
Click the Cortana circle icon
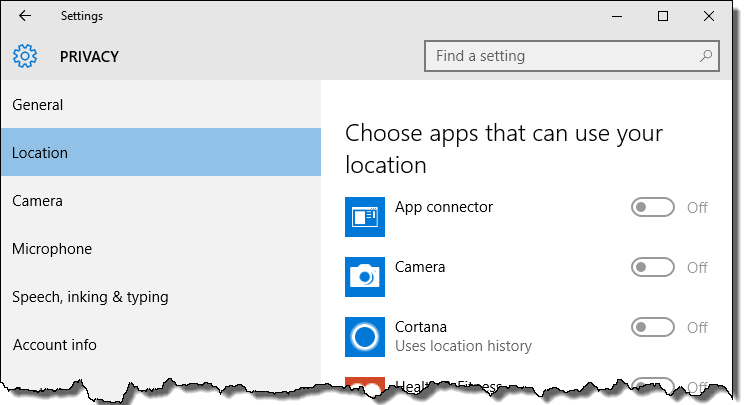(365, 337)
